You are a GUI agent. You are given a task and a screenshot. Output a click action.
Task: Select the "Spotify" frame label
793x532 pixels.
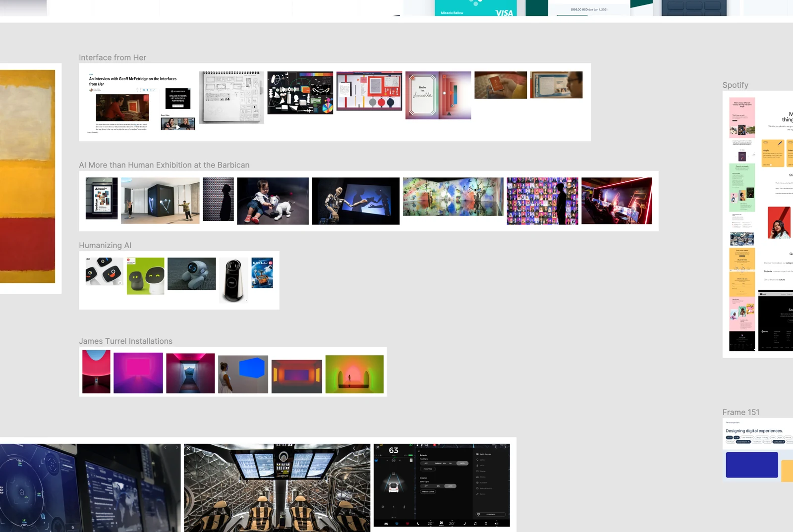[x=736, y=85]
